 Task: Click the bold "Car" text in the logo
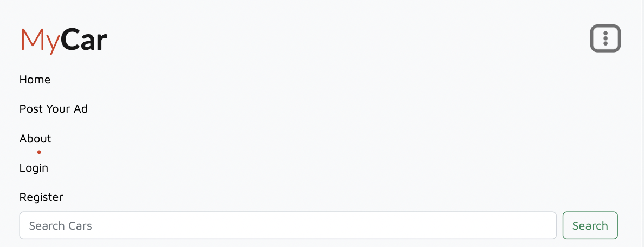(84, 40)
